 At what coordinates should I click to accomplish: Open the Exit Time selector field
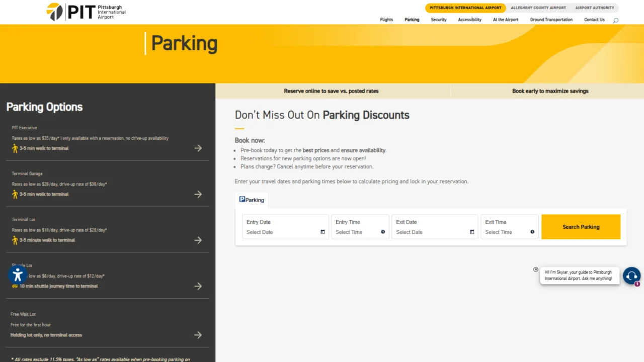pyautogui.click(x=510, y=227)
